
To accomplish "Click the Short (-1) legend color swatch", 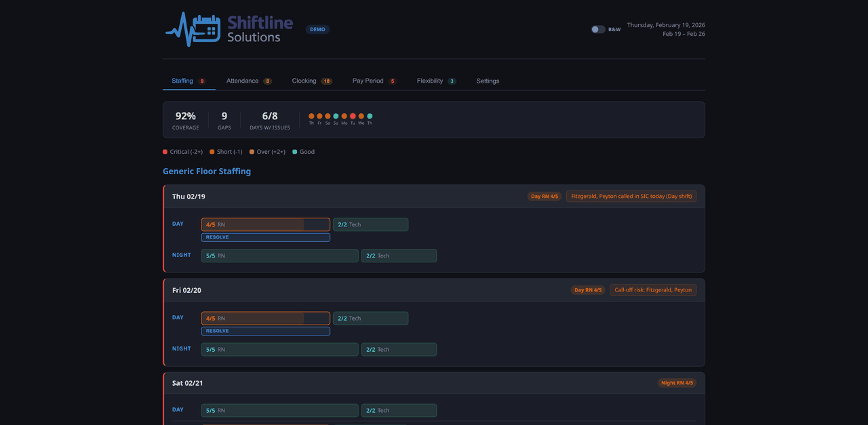I will 212,152.
